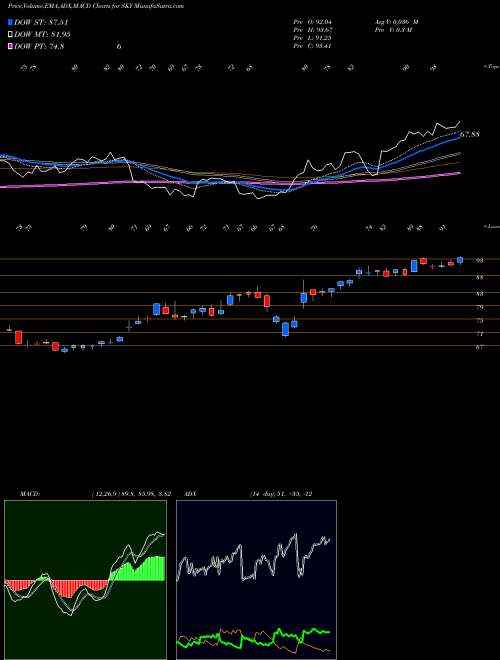Click the Pre C: 93.41 value
The width and height of the screenshot is (500, 660).
313,46
